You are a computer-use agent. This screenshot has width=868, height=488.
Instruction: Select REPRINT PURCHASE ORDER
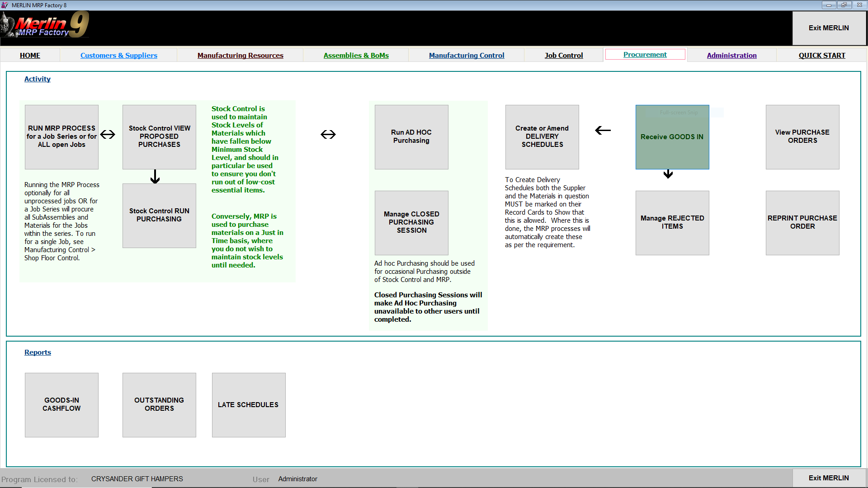tap(802, 222)
